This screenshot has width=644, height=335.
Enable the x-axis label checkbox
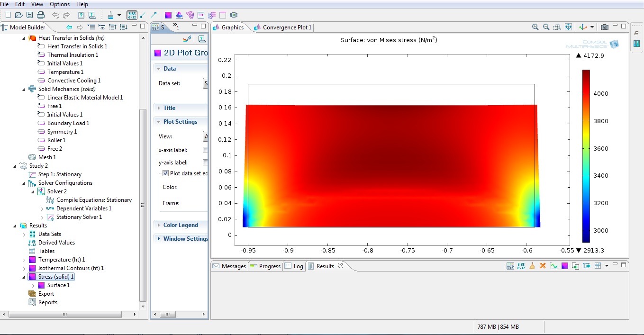(x=205, y=150)
